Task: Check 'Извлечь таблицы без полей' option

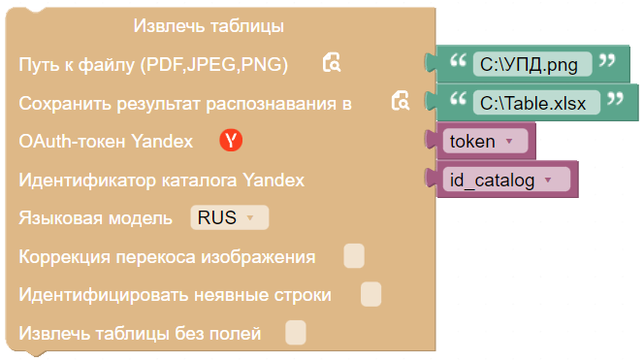Action: click(x=296, y=333)
